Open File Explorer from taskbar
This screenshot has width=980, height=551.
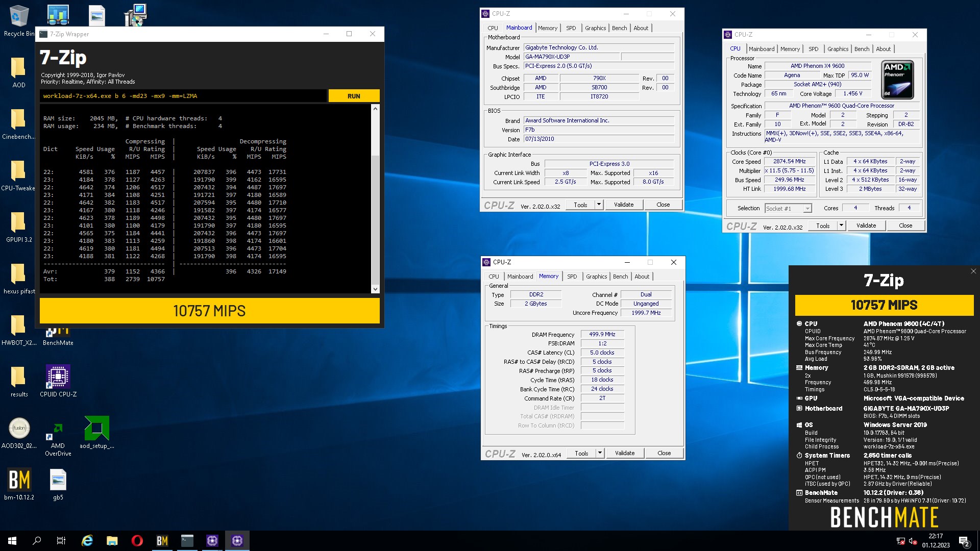[112, 541]
